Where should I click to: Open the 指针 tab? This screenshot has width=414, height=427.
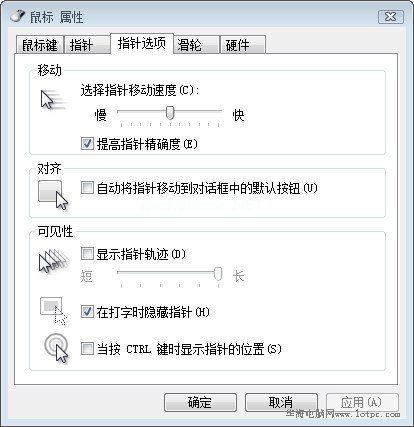tap(86, 44)
